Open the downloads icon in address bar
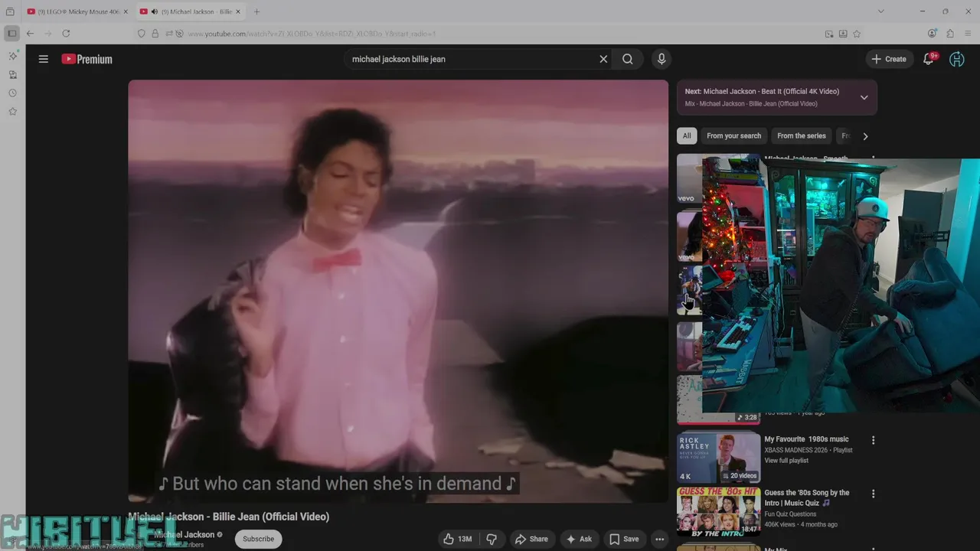The width and height of the screenshot is (980, 551). (843, 34)
